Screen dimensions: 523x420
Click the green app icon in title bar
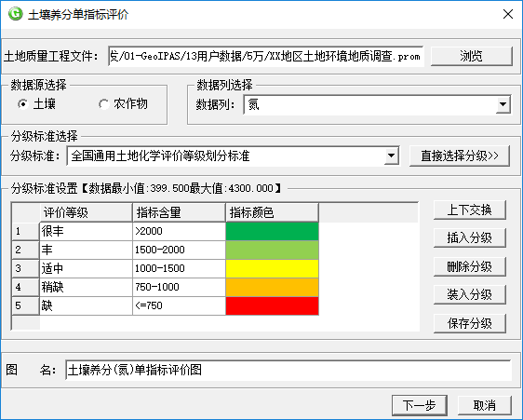[x=15, y=14]
